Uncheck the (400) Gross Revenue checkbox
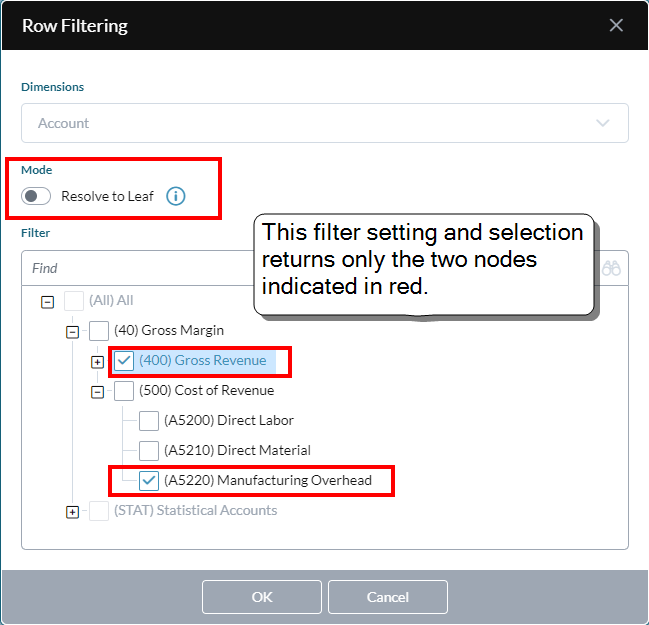The width and height of the screenshot is (649, 625). (124, 361)
